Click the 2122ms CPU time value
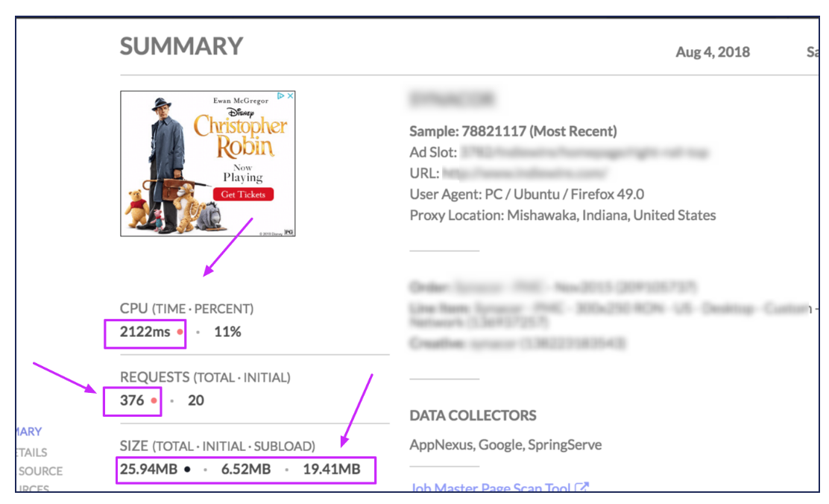829x504 pixels. click(x=145, y=332)
